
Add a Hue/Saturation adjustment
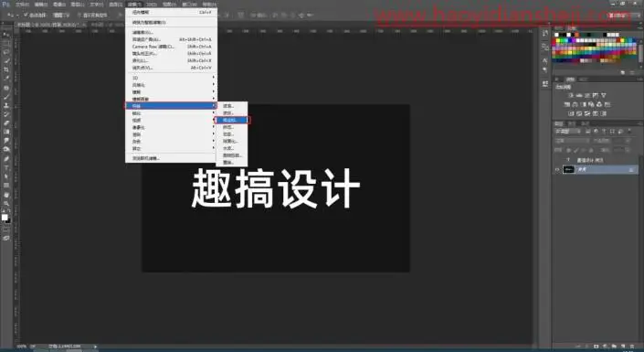point(566,104)
